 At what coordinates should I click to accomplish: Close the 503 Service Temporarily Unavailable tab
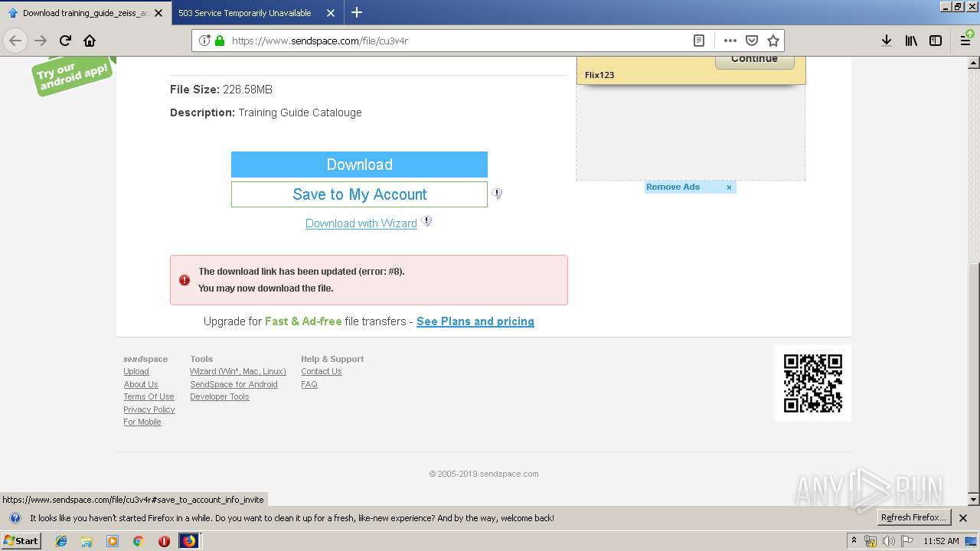click(x=331, y=13)
